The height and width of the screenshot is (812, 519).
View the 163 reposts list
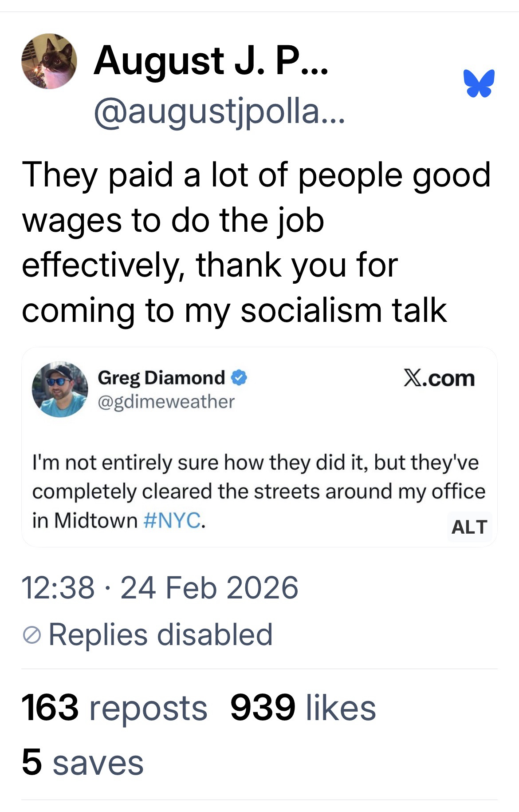click(114, 708)
